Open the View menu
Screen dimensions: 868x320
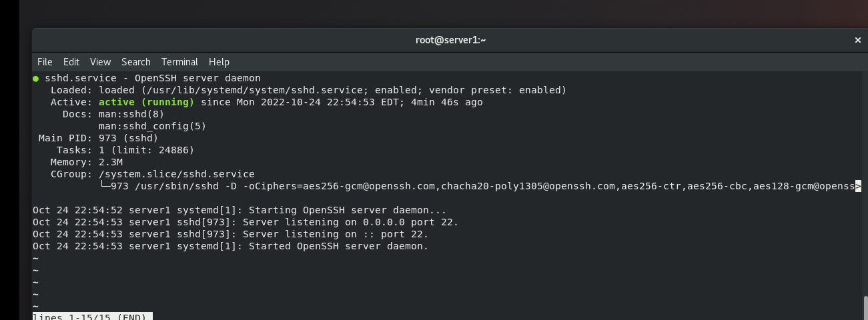point(100,62)
